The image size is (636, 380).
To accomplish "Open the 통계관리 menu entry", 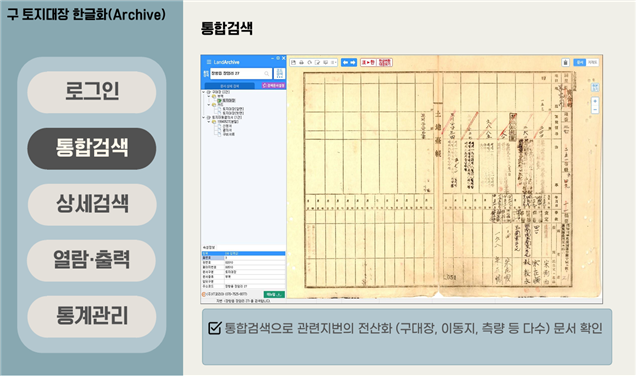I will (x=92, y=316).
